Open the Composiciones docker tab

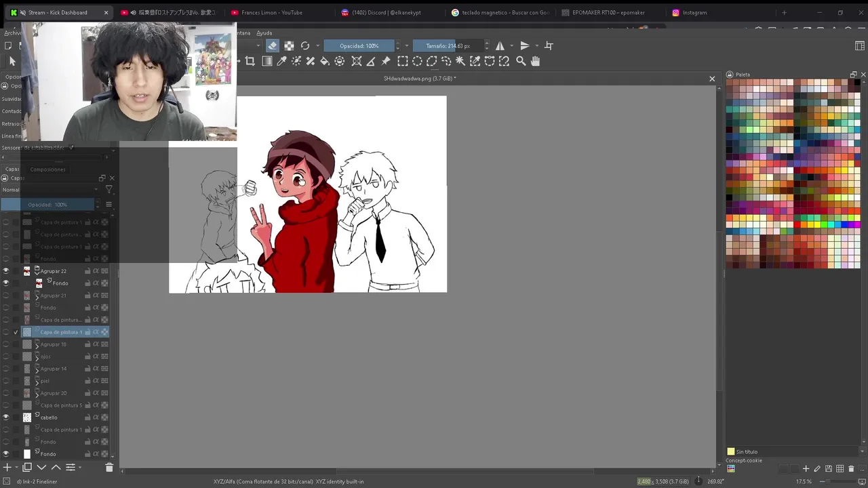pos(47,169)
